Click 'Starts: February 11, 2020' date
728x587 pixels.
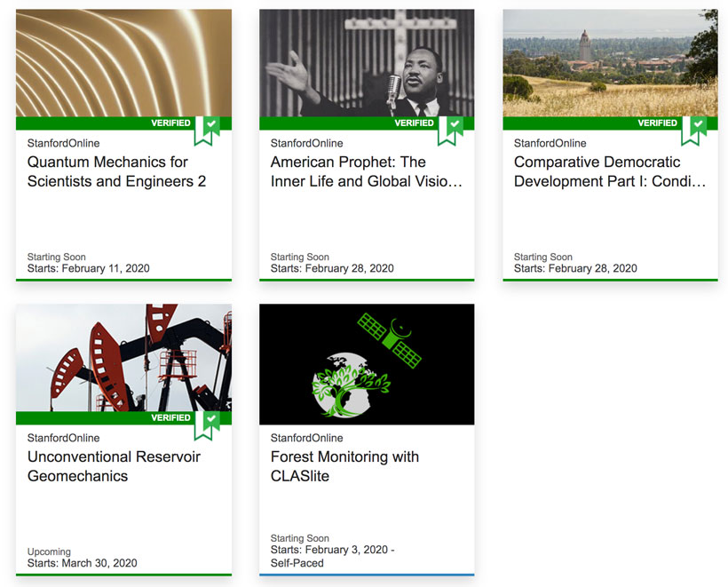[x=88, y=268]
